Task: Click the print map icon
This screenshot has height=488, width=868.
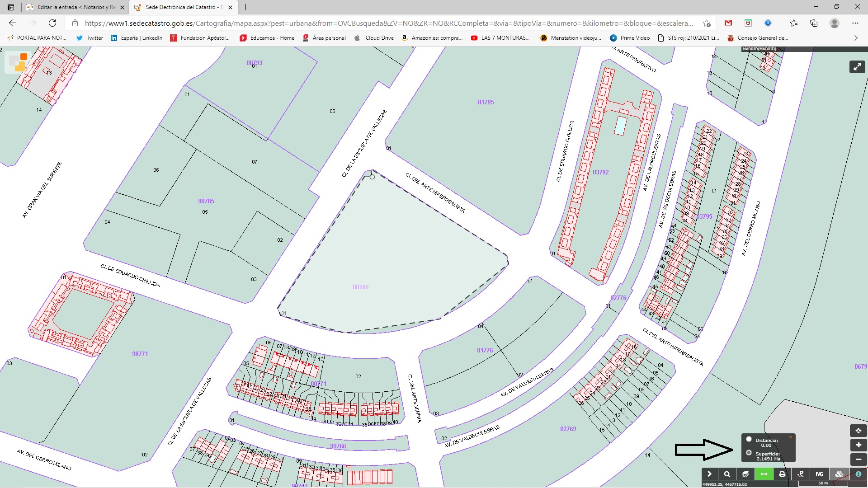Action: pyautogui.click(x=782, y=474)
